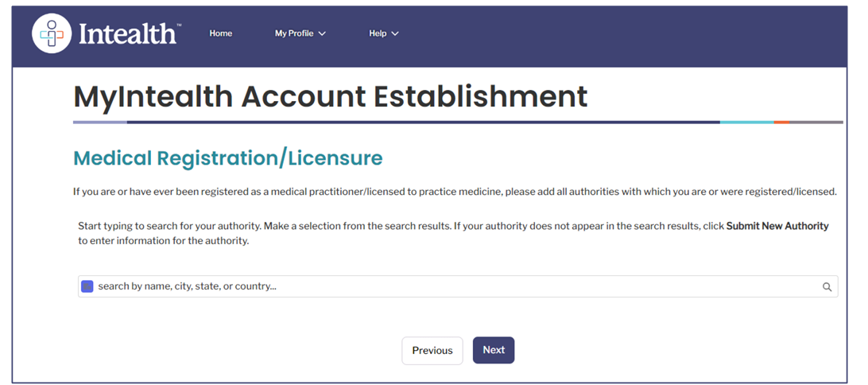Viewport: 868px width, 385px height.
Task: Expand the chevron next to Help
Action: click(395, 33)
